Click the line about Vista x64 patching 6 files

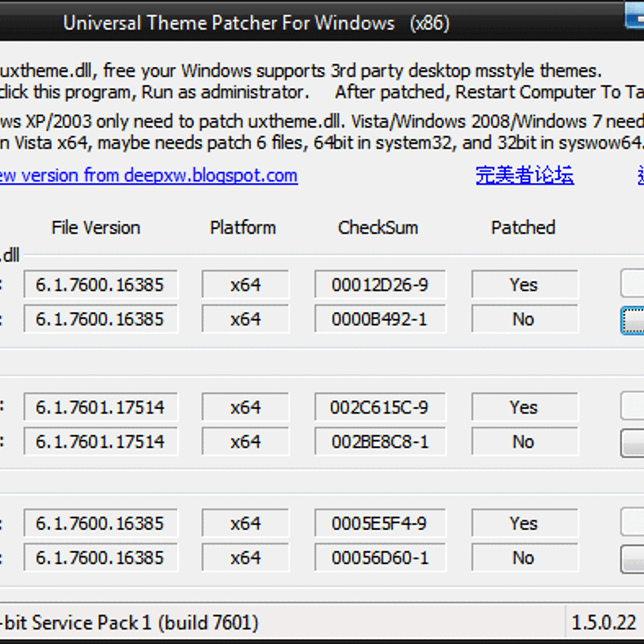coord(322,142)
